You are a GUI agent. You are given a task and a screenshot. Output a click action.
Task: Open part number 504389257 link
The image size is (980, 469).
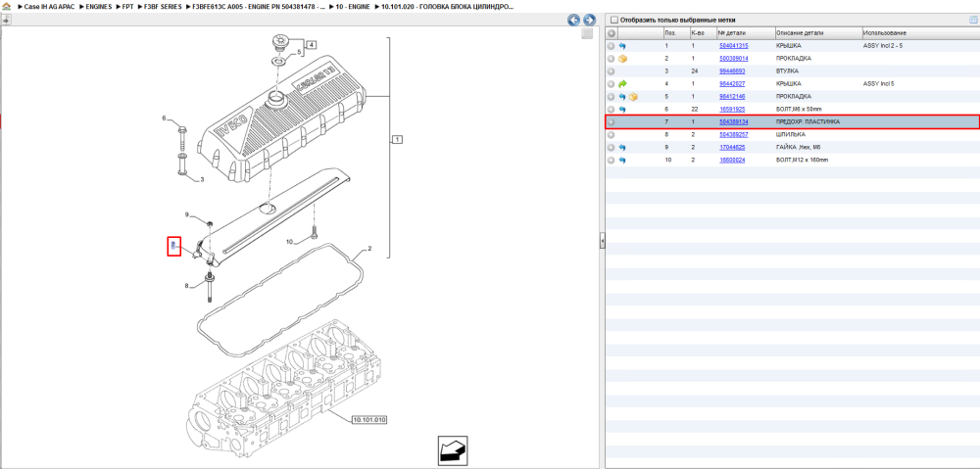(x=734, y=135)
